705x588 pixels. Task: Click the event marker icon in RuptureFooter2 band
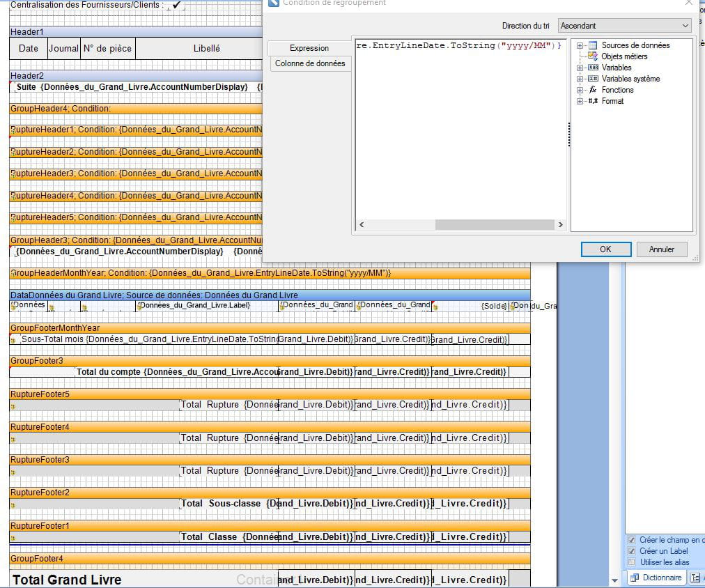(13, 505)
